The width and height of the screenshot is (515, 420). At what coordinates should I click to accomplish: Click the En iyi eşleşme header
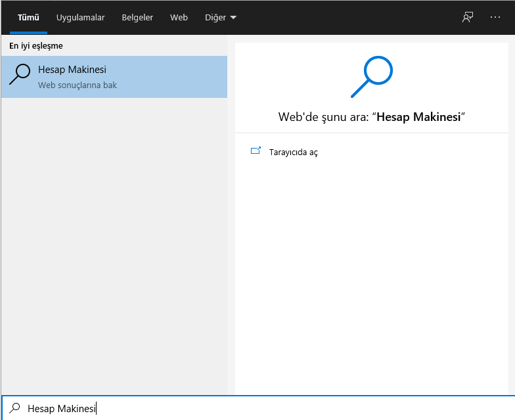(36, 46)
